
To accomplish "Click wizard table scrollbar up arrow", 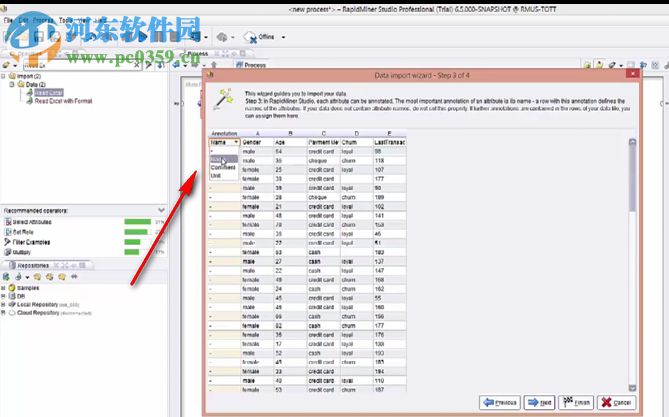I will pos(632,142).
